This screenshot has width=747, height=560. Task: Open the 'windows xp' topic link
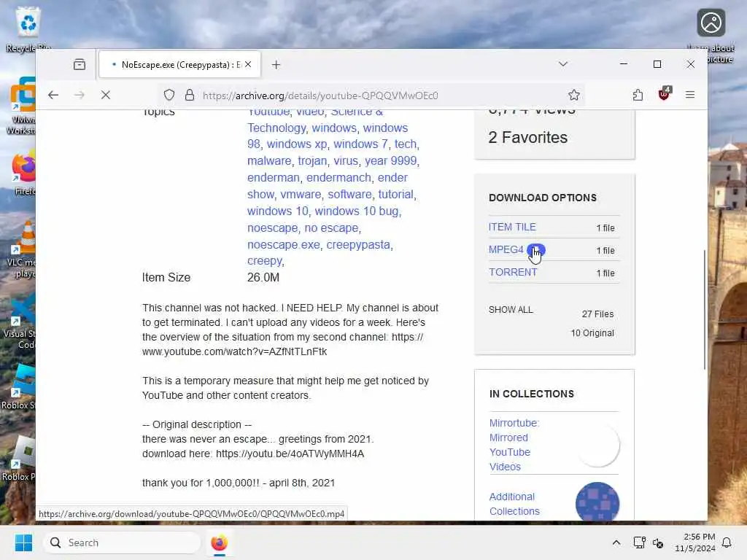tap(297, 144)
